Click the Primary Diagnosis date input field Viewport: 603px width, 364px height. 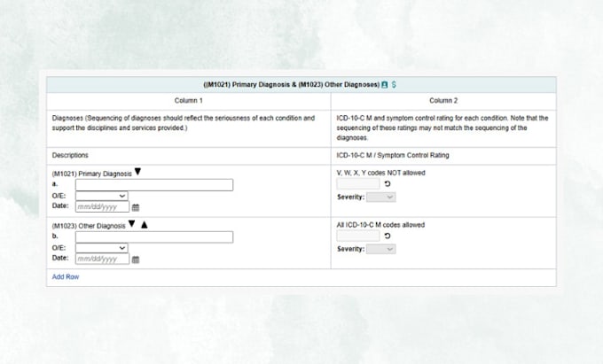[102, 207]
